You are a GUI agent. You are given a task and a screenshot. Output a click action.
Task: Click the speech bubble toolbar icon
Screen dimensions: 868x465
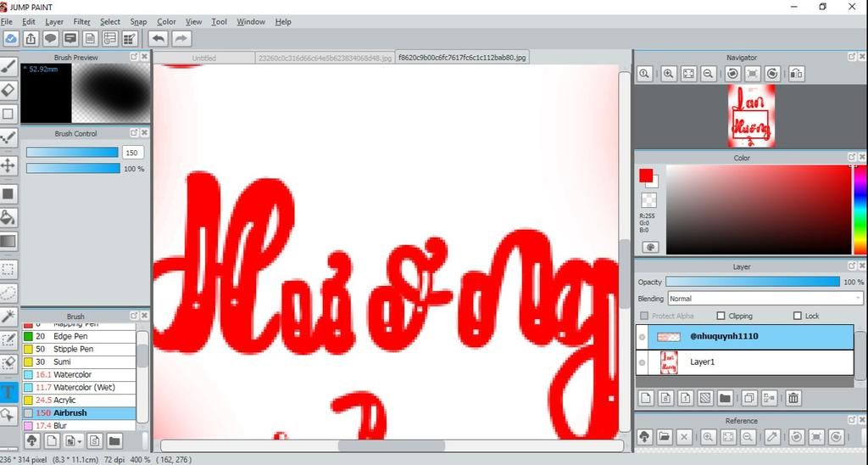click(x=50, y=38)
